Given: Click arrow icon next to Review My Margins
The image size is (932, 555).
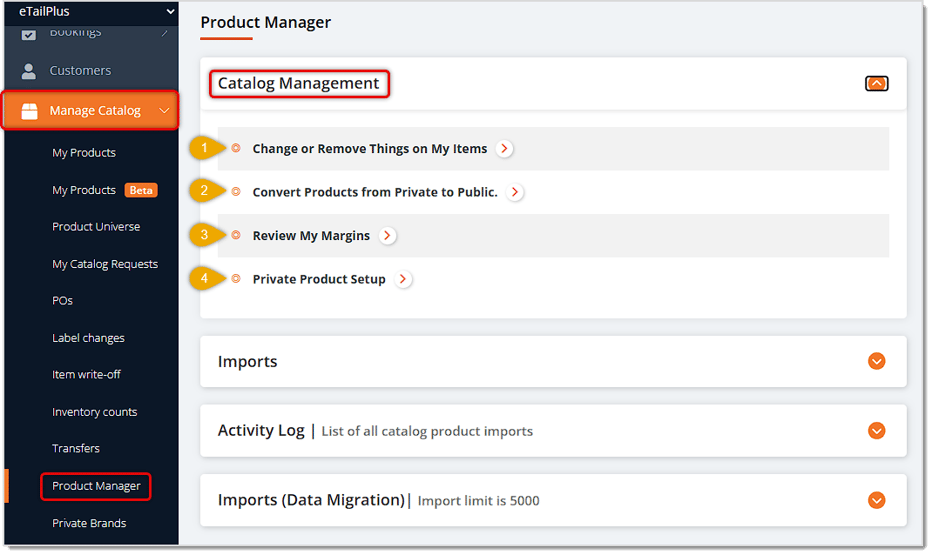Looking at the screenshot, I should click(x=388, y=235).
